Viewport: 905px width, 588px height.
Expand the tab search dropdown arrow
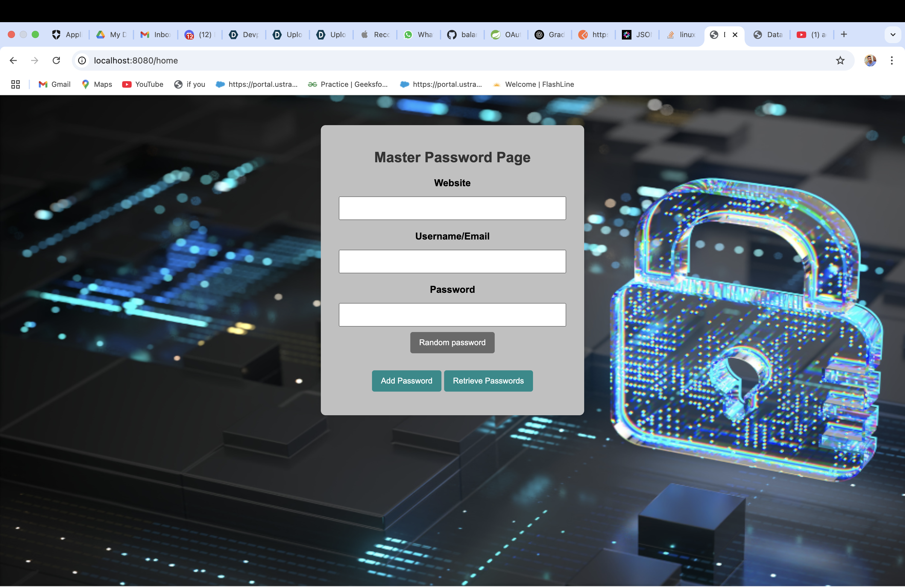click(893, 35)
